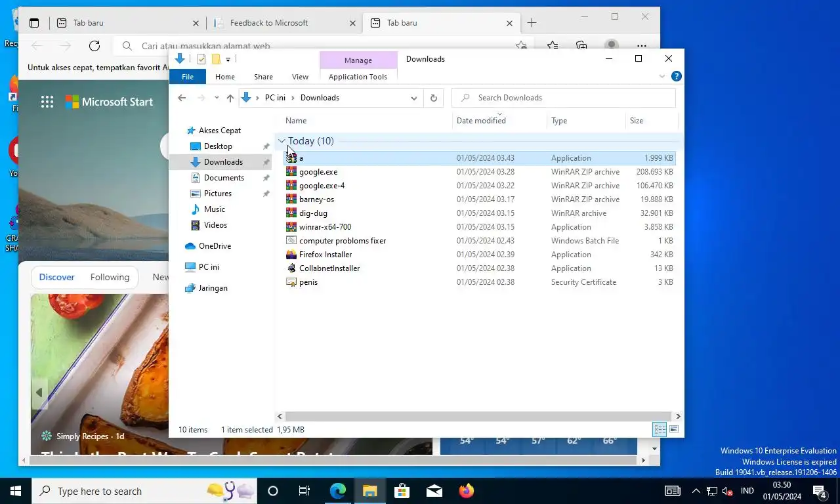Open Customize Quick Access Toolbar dropdown arrow
The image size is (840, 504).
pos(228,59)
